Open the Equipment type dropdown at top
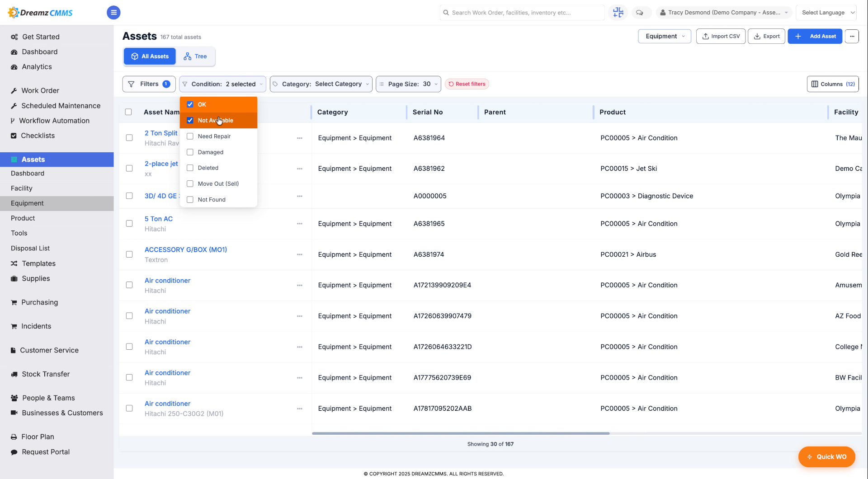Viewport: 868px width, 479px height. click(665, 36)
